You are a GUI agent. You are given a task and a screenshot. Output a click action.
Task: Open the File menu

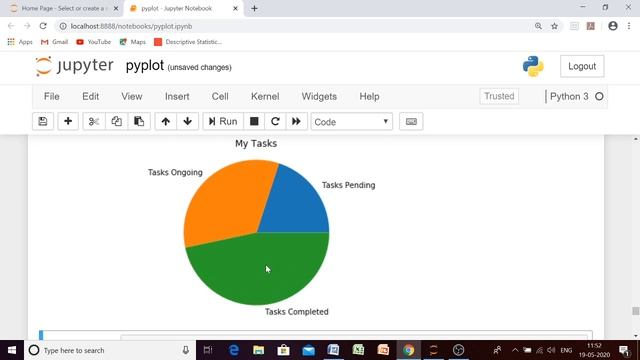51,96
